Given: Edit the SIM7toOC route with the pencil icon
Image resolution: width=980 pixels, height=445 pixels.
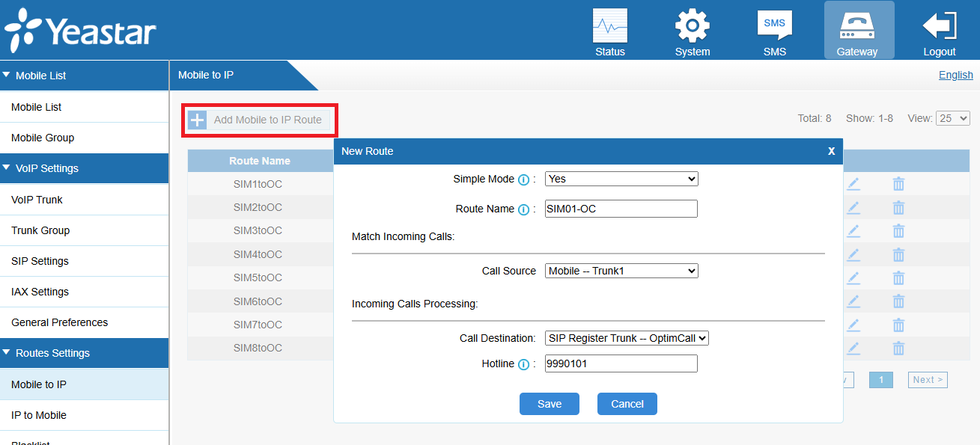Looking at the screenshot, I should (853, 325).
